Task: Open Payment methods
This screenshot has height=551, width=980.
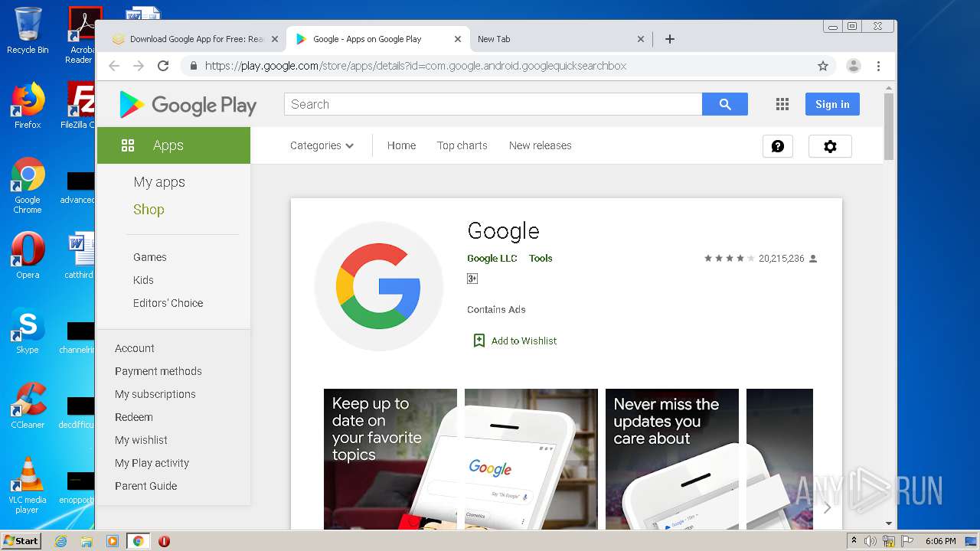Action: 158,371
